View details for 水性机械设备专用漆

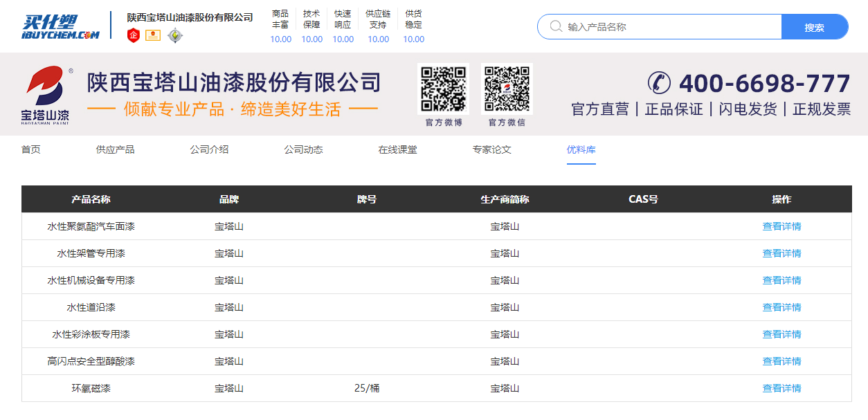pos(782,280)
